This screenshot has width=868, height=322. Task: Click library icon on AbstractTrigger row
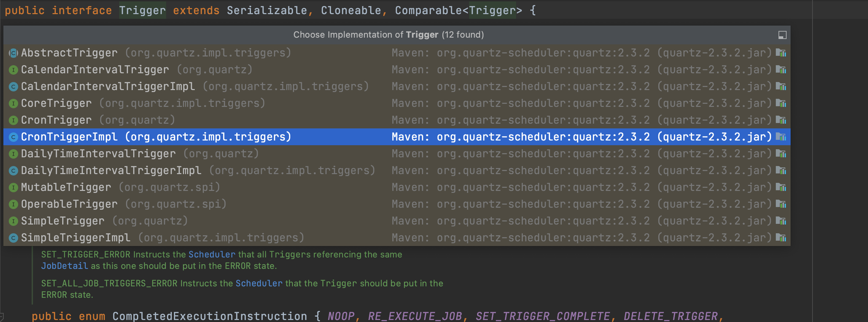click(781, 53)
